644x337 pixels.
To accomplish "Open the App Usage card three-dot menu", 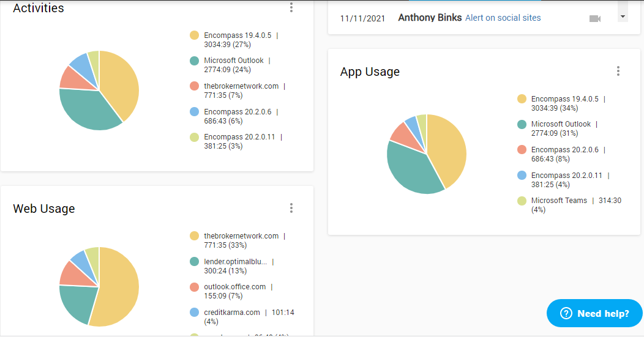I will 618,71.
